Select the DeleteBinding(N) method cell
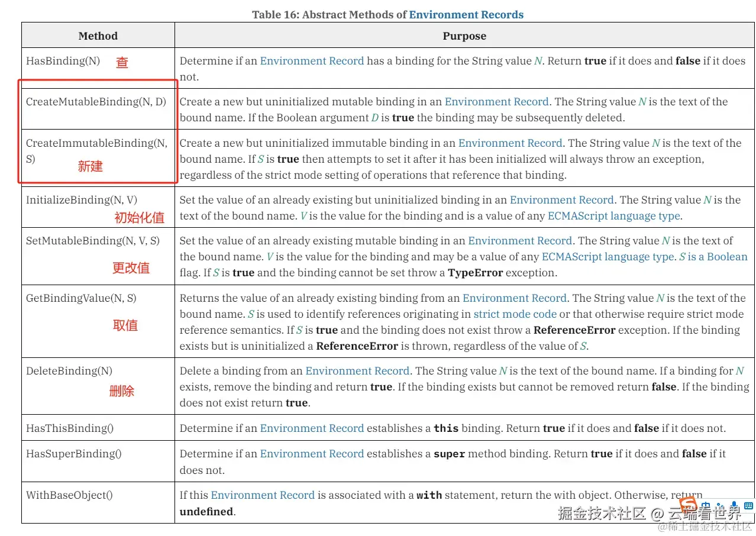The width and height of the screenshot is (756, 536). 98,386
